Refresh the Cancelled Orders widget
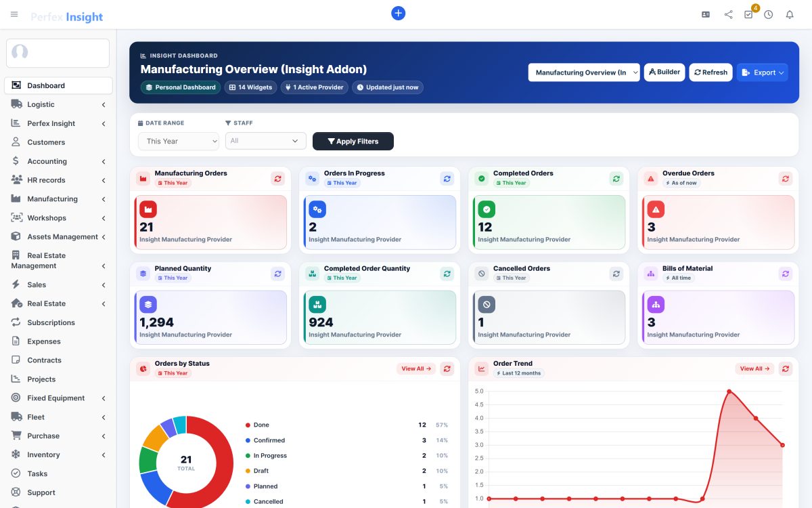812x508 pixels. tap(616, 274)
